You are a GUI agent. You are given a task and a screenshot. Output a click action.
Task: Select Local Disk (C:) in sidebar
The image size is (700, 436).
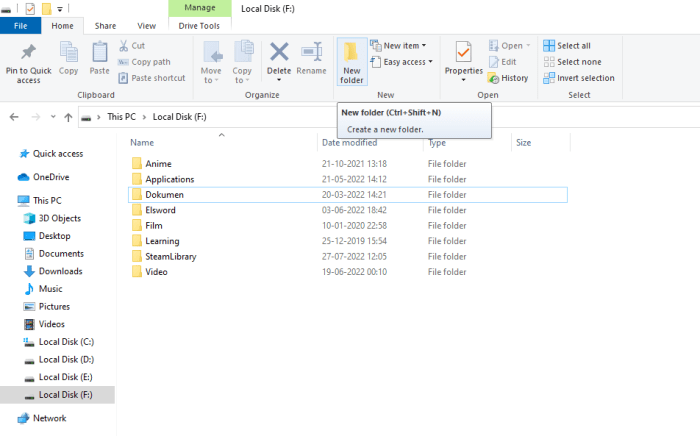pyautogui.click(x=58, y=342)
